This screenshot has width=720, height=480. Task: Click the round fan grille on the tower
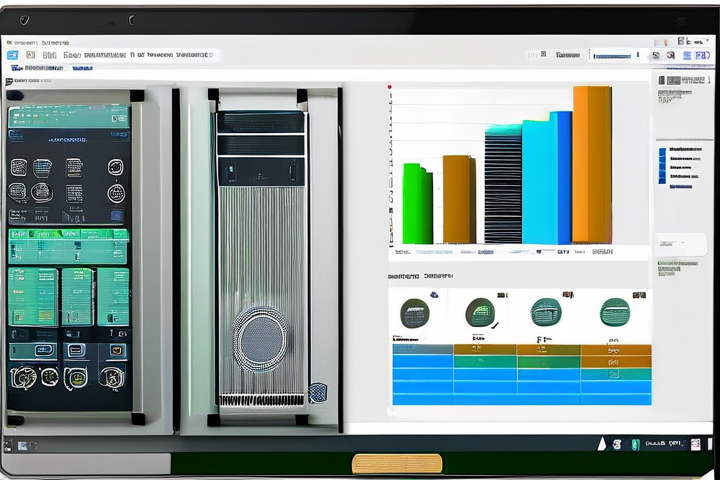(261, 333)
